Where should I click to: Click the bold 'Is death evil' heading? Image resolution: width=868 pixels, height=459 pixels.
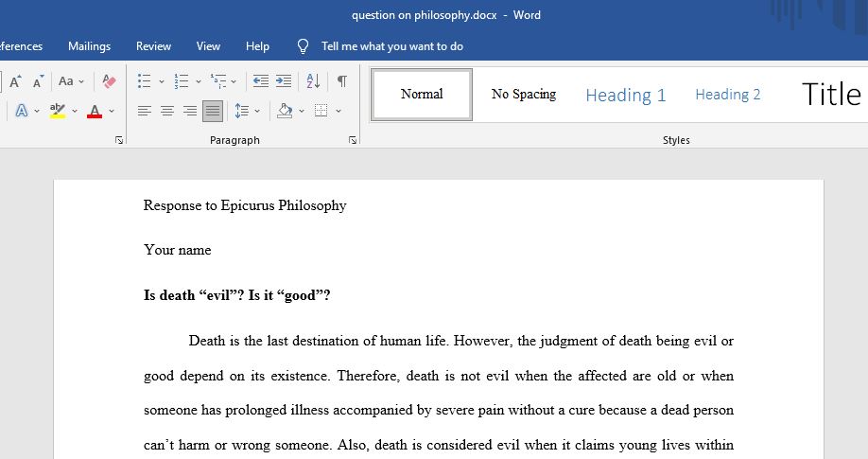click(237, 295)
